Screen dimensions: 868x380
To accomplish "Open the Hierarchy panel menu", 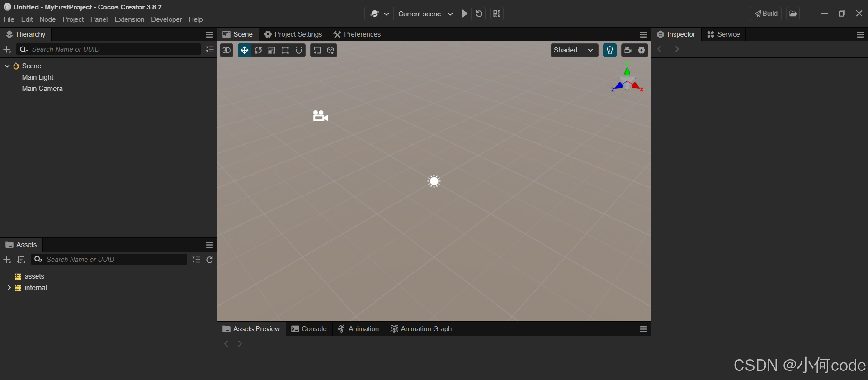I will pos(209,34).
